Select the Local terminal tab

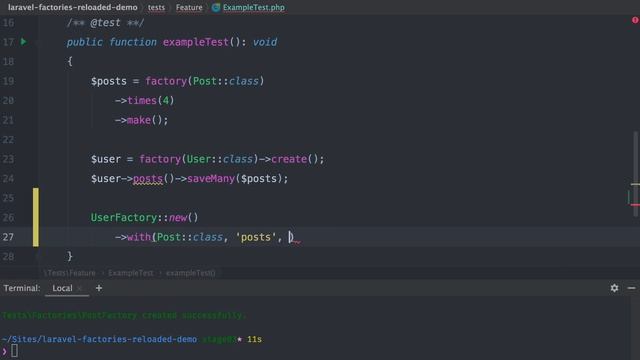[62, 288]
